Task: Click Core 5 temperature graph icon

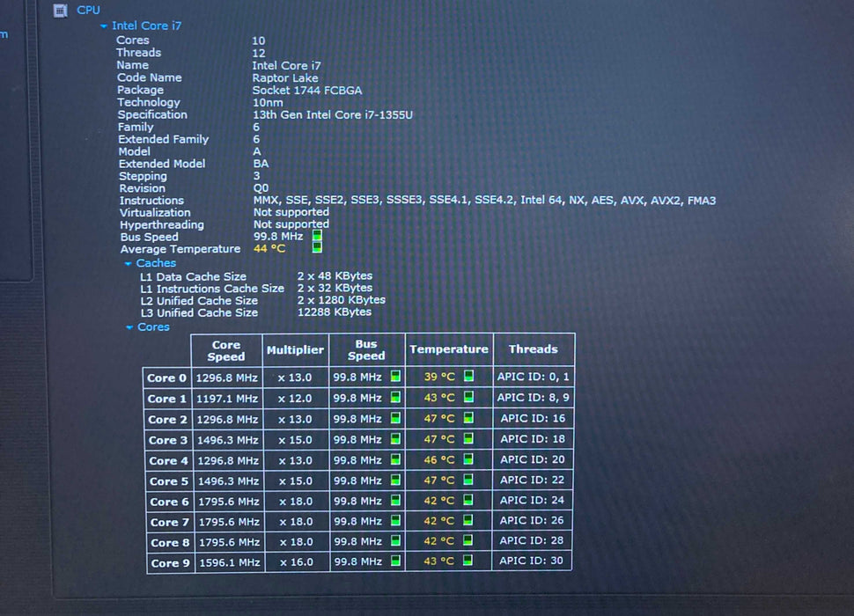Action: (468, 480)
